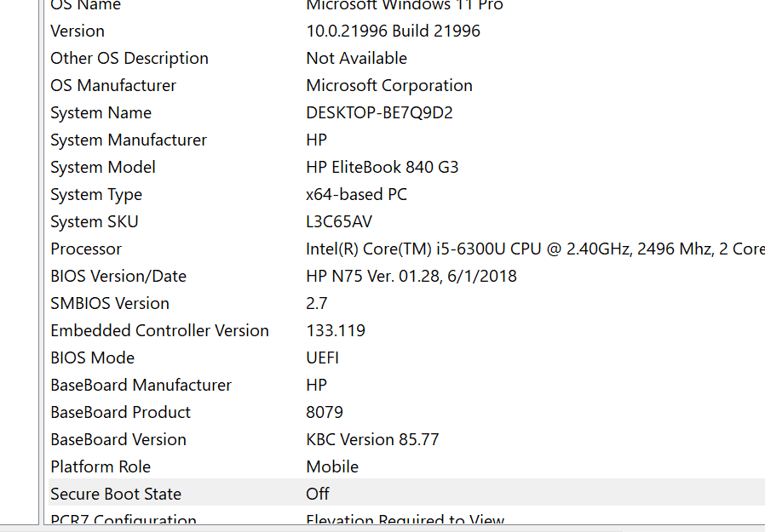Click the BIOS Version/Date item
This screenshot has width=765, height=532.
118,276
